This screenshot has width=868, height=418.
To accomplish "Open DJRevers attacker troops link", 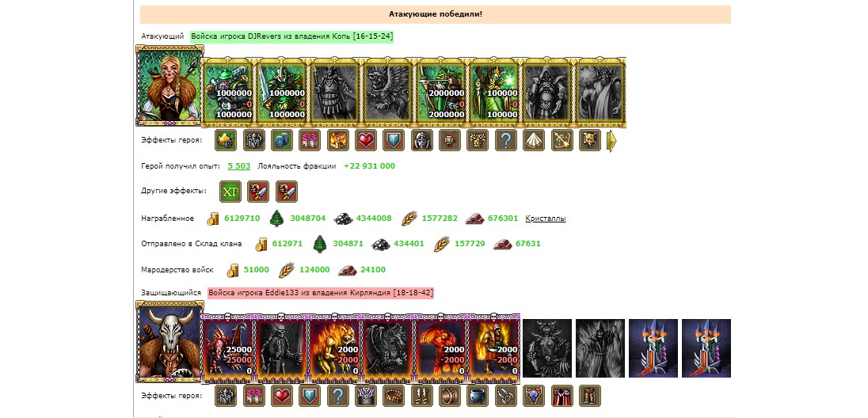I will pyautogui.click(x=292, y=36).
